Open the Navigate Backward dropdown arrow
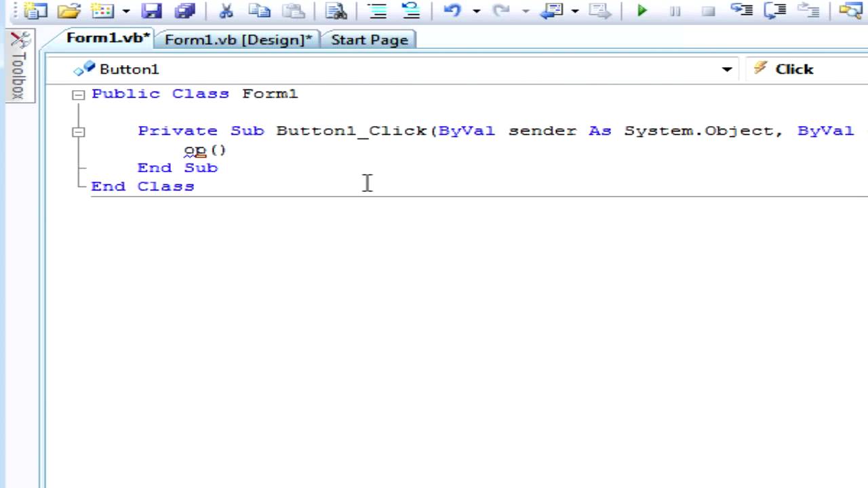The width and height of the screenshot is (868, 488). point(575,11)
